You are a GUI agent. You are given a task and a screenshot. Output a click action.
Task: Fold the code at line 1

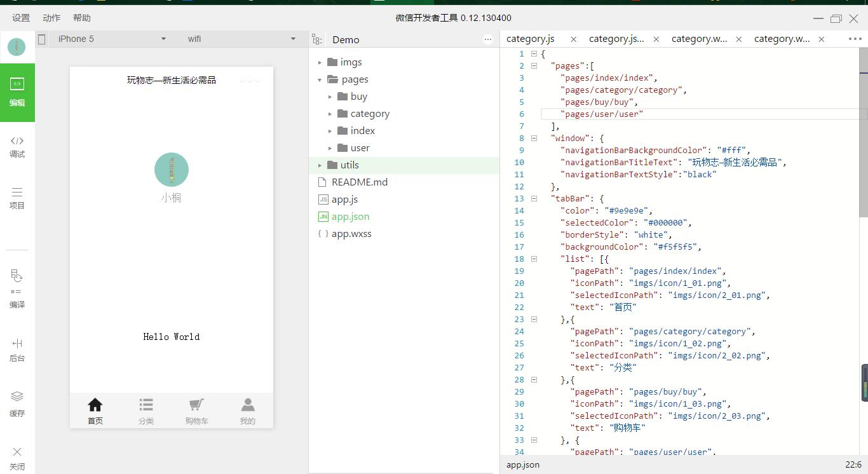coord(534,53)
